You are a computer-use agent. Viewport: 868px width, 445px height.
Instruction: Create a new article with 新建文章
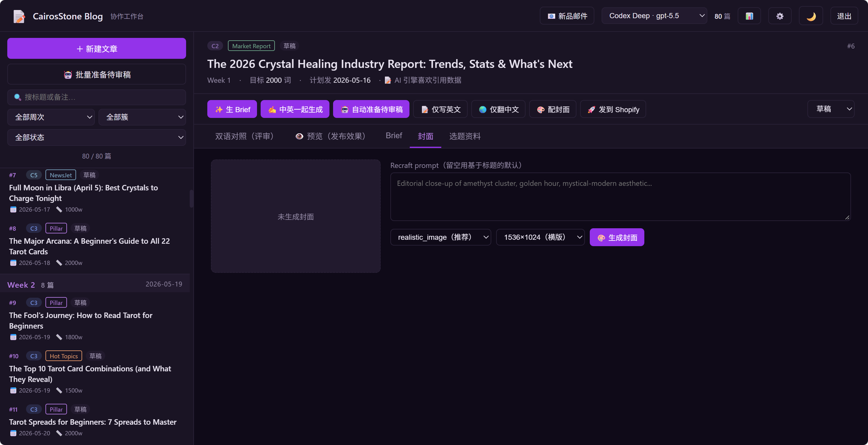(x=97, y=49)
